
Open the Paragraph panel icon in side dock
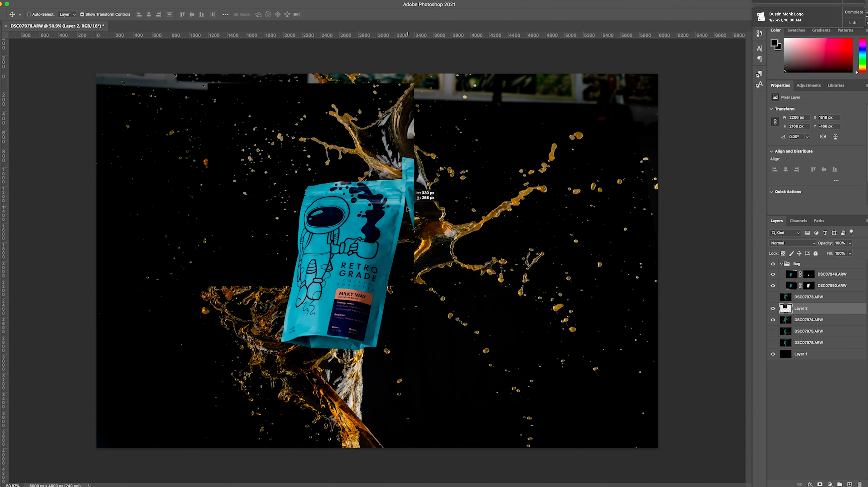pyautogui.click(x=759, y=59)
